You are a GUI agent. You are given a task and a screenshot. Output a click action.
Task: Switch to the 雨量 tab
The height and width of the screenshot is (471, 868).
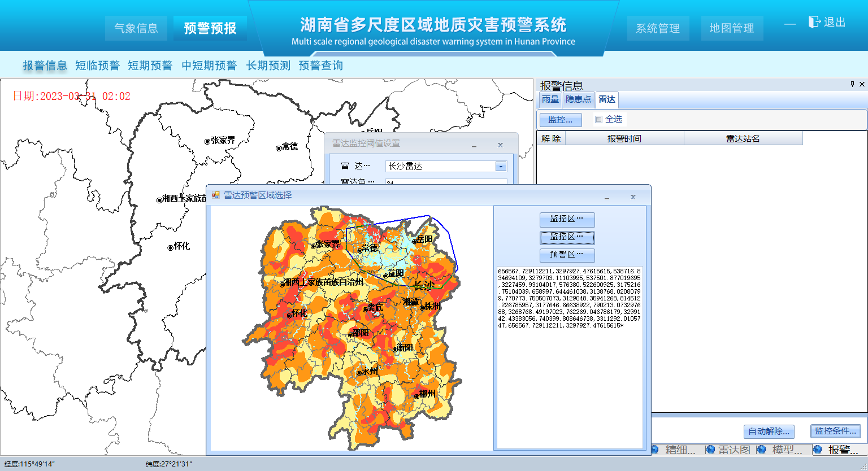tap(549, 99)
